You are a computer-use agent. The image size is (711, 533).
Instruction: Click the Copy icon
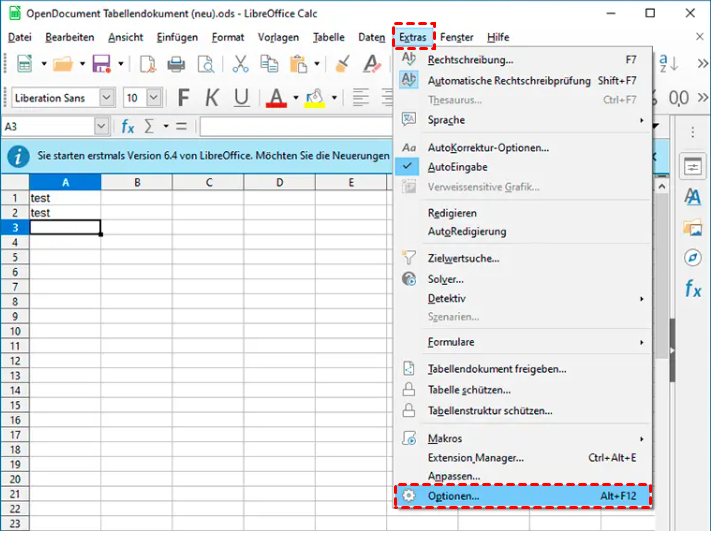(x=269, y=64)
